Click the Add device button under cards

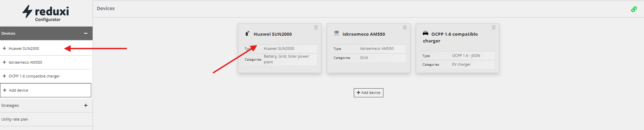coord(368,93)
